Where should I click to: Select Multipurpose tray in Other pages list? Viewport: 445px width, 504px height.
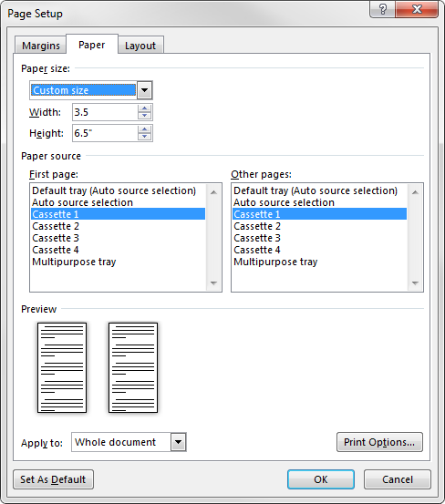point(319,262)
